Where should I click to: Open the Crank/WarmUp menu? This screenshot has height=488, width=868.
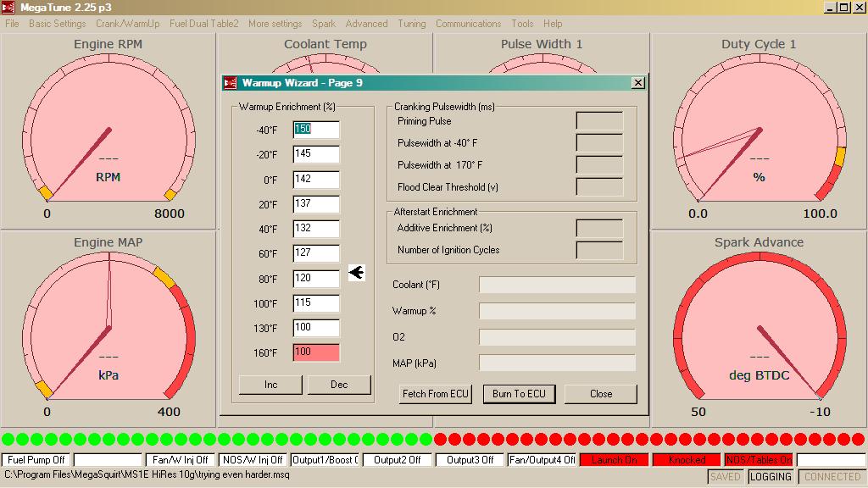pyautogui.click(x=127, y=24)
